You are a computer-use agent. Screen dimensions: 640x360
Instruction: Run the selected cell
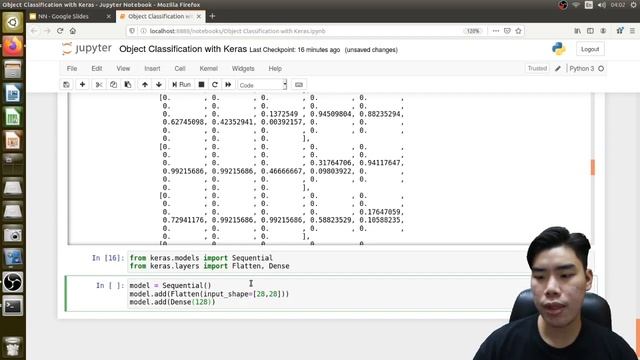pos(181,84)
